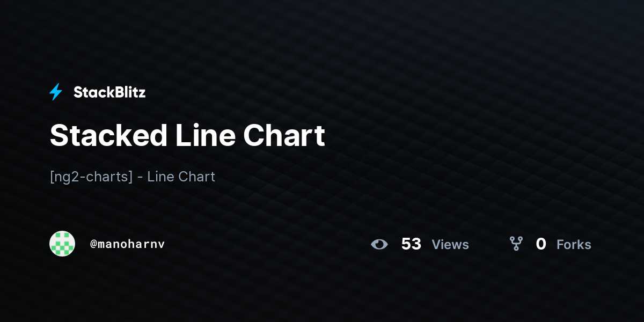The image size is (644, 322).
Task: Click the word Stacked in the title
Action: [x=108, y=135]
